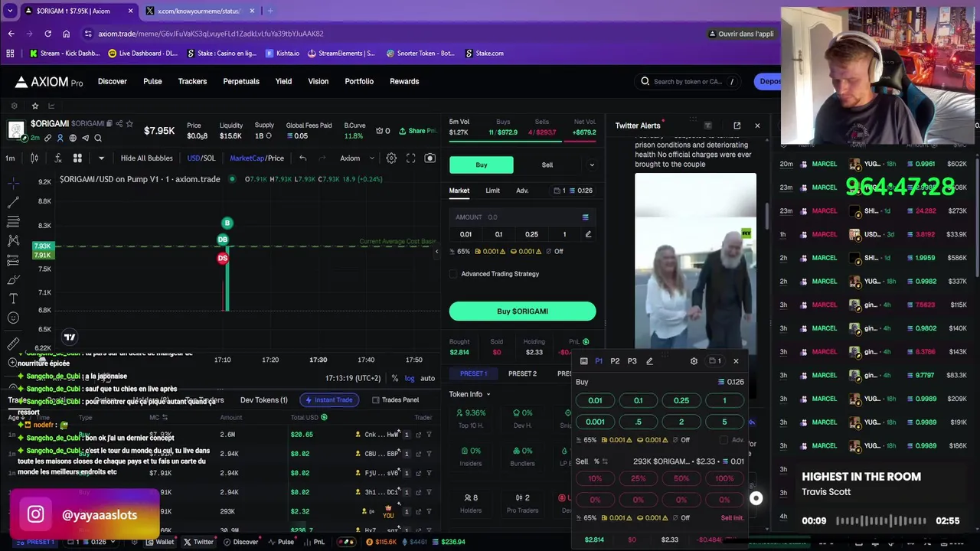Close the Twitter Alerts panel
The image size is (980, 551).
[x=757, y=126]
